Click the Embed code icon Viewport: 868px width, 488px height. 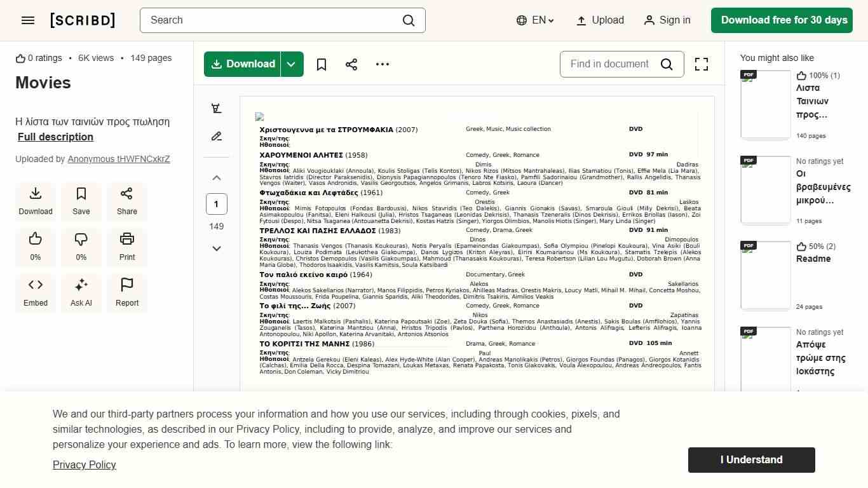[x=36, y=292]
